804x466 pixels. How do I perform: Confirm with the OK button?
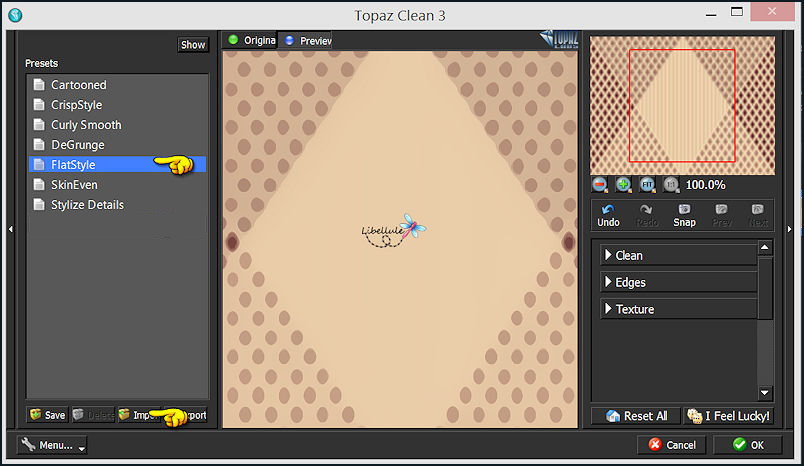pos(748,444)
